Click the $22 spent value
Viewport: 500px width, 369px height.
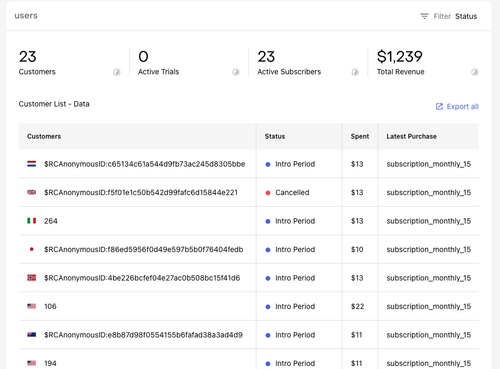coord(357,306)
